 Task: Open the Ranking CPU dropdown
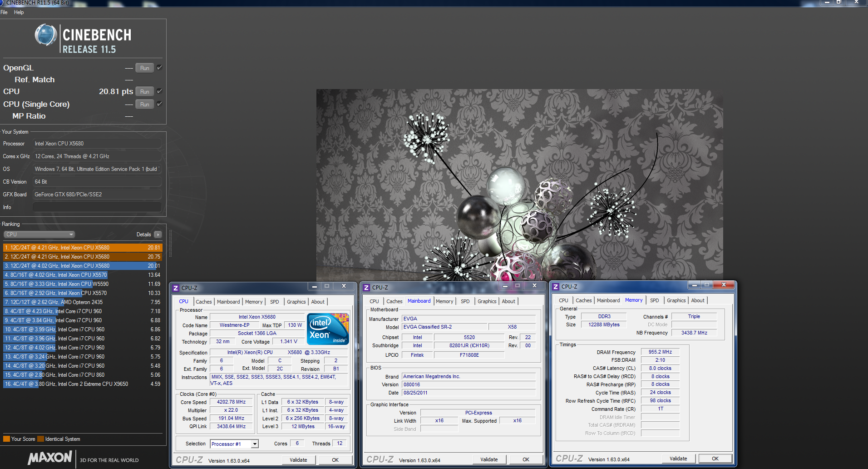(39, 234)
